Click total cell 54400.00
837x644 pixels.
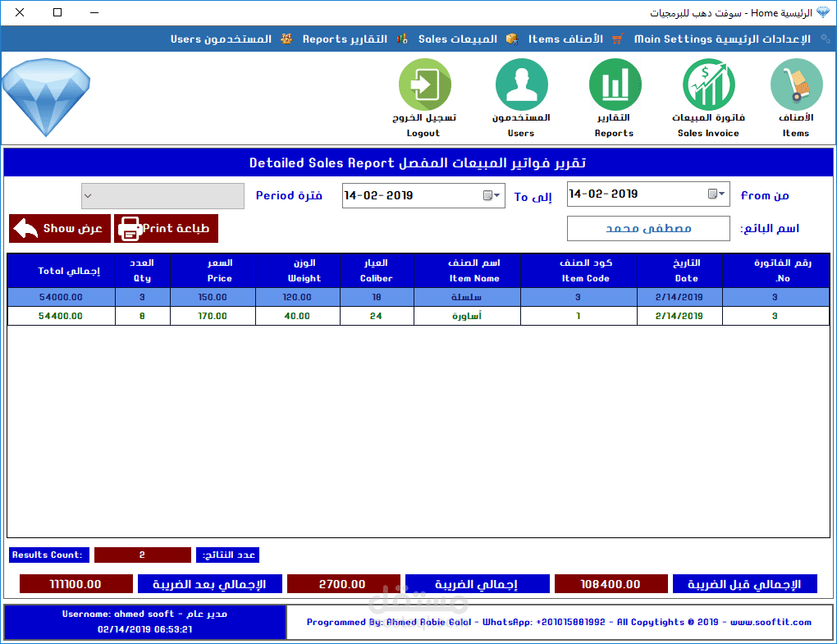click(x=62, y=316)
